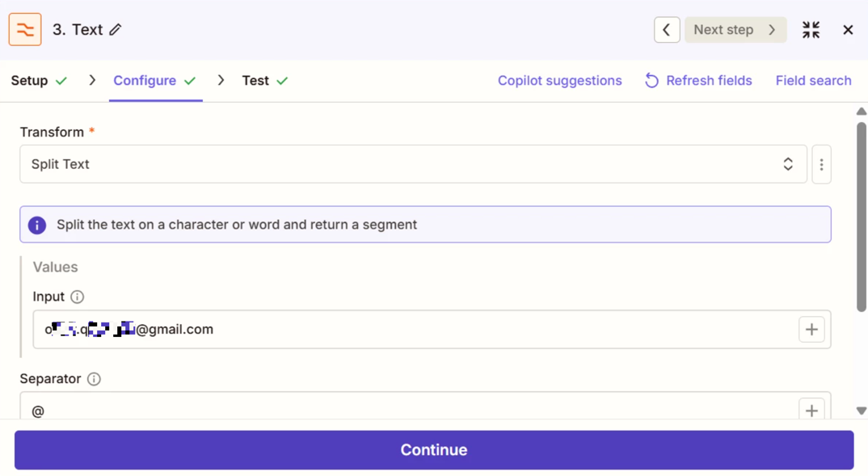Viewport: 868px width, 476px height.
Task: Open Copilot suggestions link
Action: coord(559,81)
